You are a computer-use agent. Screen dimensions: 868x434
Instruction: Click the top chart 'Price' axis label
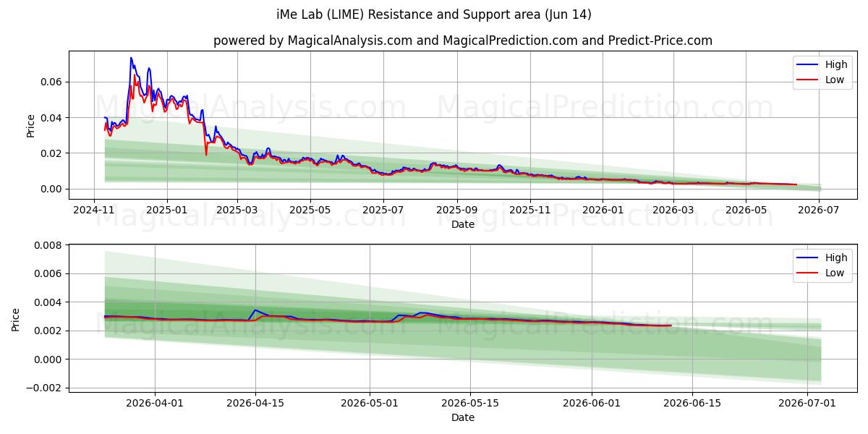pyautogui.click(x=30, y=124)
